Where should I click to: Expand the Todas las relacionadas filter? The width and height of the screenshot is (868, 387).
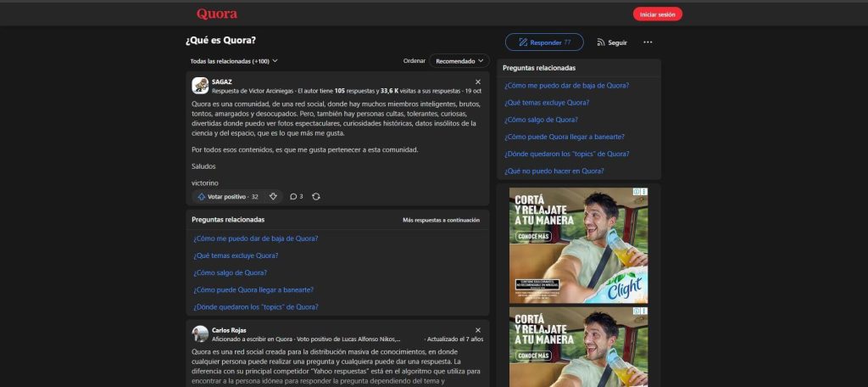point(234,61)
